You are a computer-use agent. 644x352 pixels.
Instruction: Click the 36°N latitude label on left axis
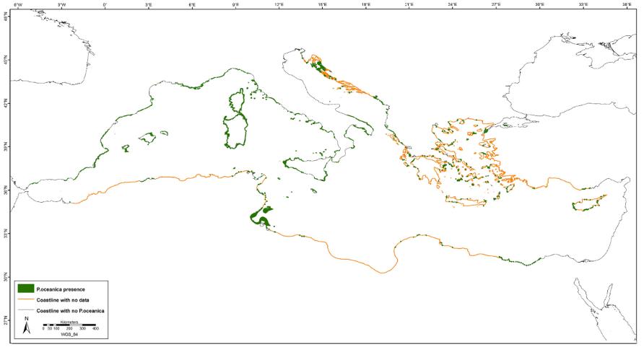(x=6, y=191)
